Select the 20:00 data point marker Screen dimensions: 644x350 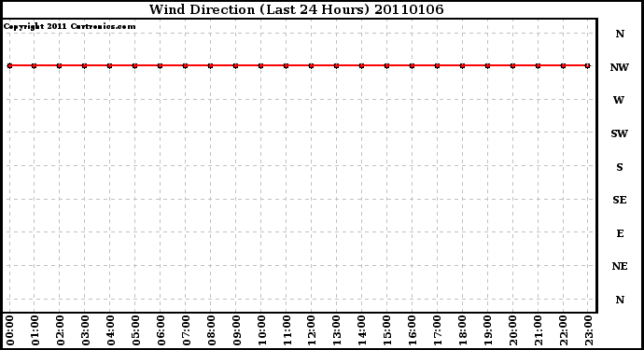tap(512, 65)
